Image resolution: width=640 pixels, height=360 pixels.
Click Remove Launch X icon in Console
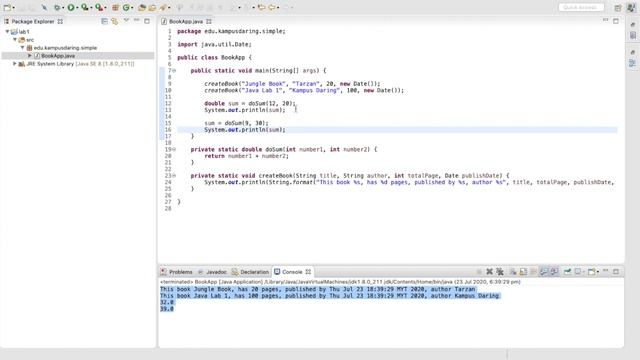(489, 272)
